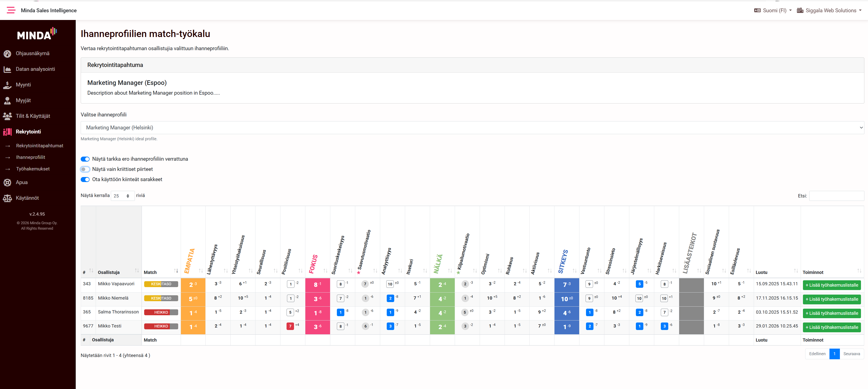Click page 1 pagination button
This screenshot has width=868, height=389.
click(834, 354)
